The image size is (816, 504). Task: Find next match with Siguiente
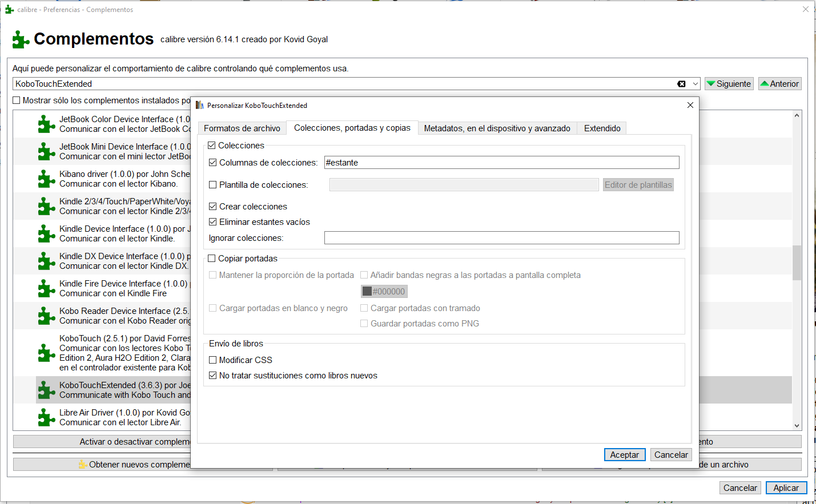[x=729, y=84]
